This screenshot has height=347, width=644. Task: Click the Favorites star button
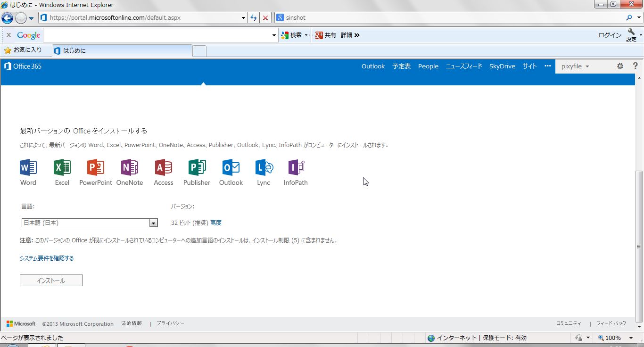pos(23,50)
